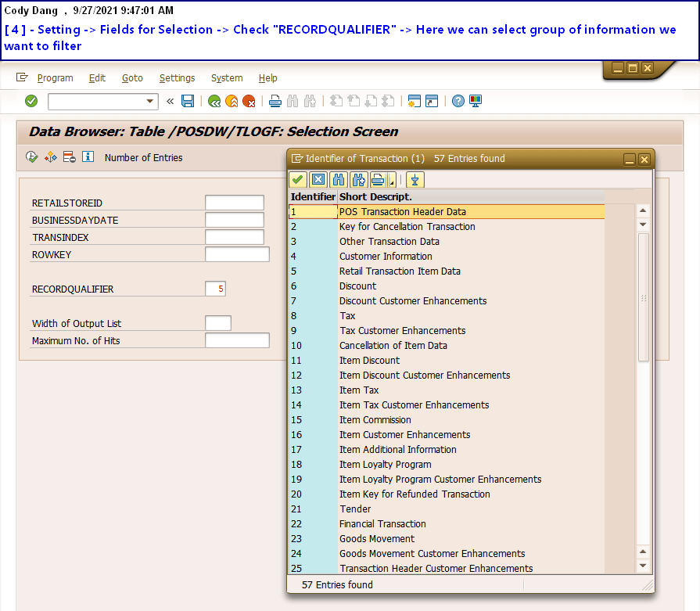
Task: Select the Retail Transaction Item Data row
Action: coord(400,271)
